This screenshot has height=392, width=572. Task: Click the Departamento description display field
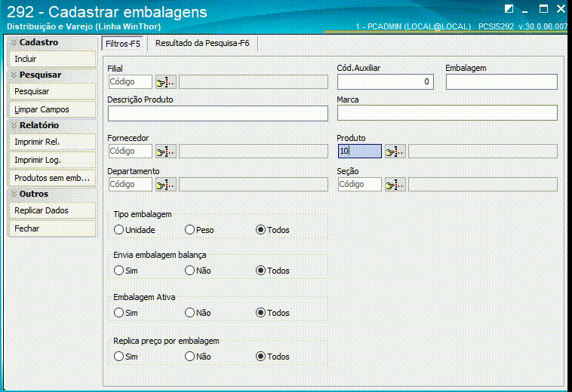253,185
